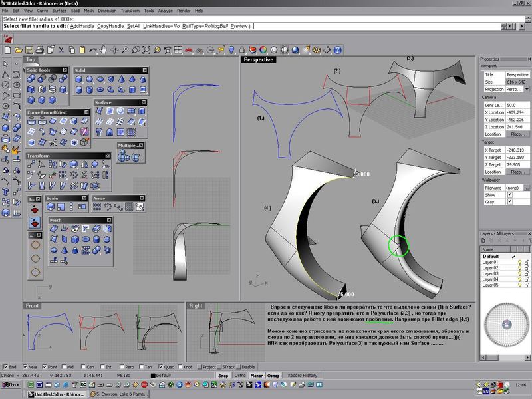
Task: Click rectangular array icon in Array toolbar
Action: (x=98, y=207)
